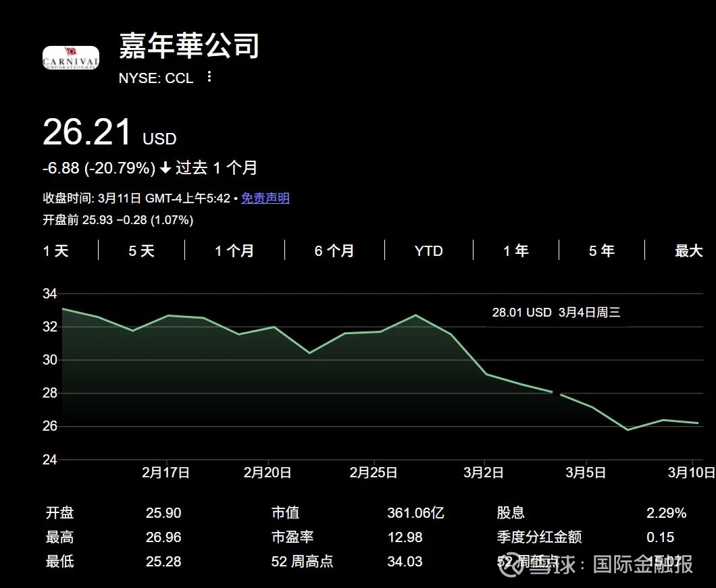
Task: Click the 开盘 value 25.90
Action: click(x=163, y=512)
